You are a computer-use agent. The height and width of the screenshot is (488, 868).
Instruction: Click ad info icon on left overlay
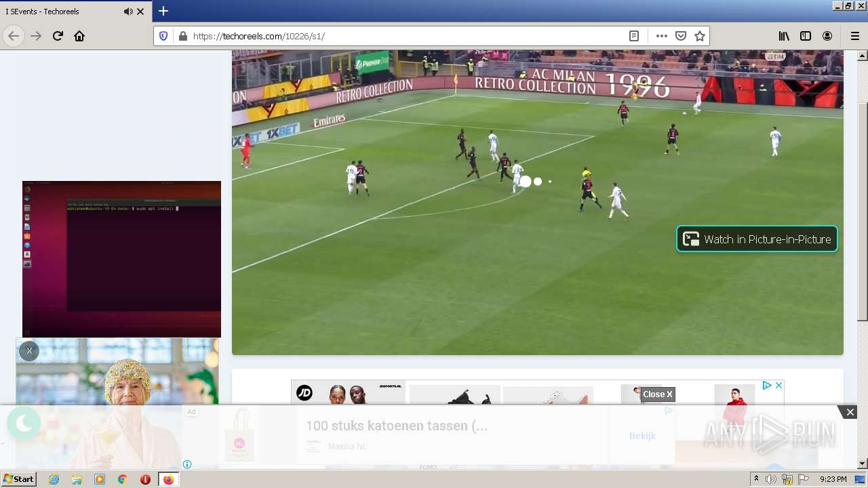[187, 464]
